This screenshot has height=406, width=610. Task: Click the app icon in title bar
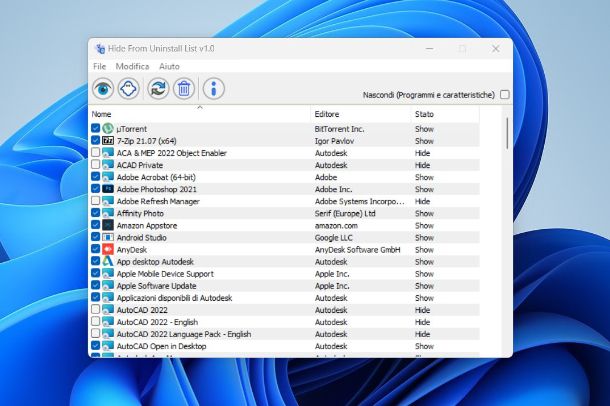point(100,49)
